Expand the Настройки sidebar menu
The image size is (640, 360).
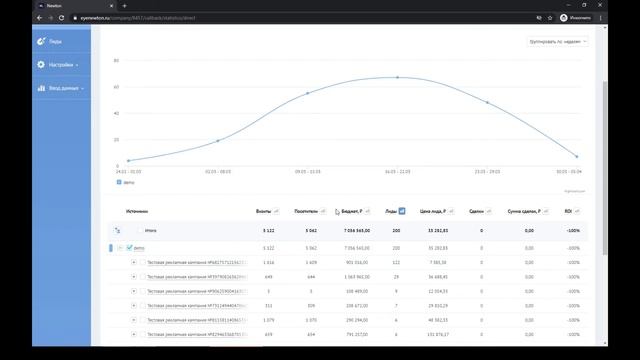[x=61, y=64]
